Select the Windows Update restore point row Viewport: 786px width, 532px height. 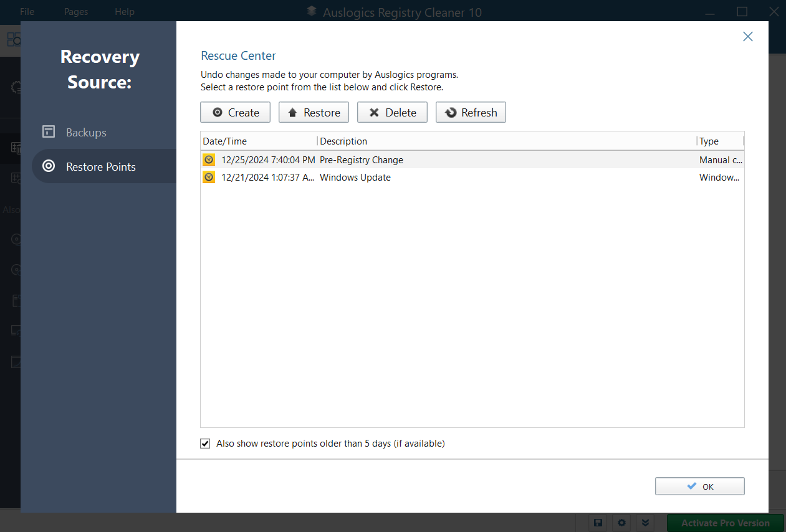click(472, 177)
